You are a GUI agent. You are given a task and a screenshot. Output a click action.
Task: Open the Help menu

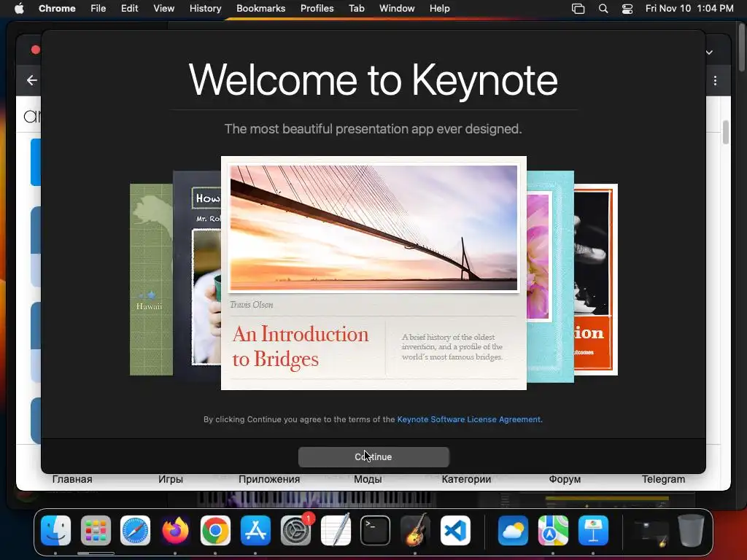tap(439, 9)
